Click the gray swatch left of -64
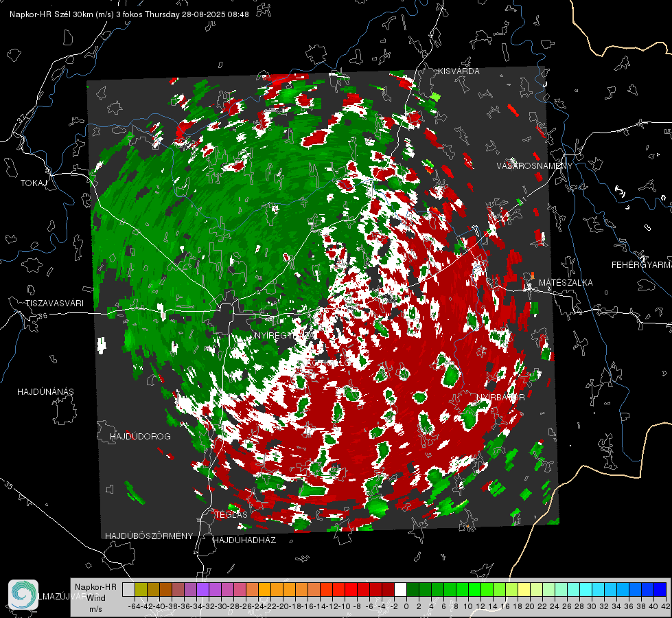This screenshot has width=672, height=618. click(128, 589)
